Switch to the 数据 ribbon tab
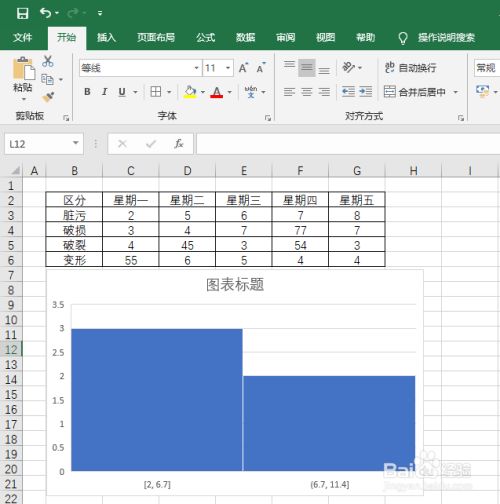Viewport: 500px width, 504px height. pos(246,37)
